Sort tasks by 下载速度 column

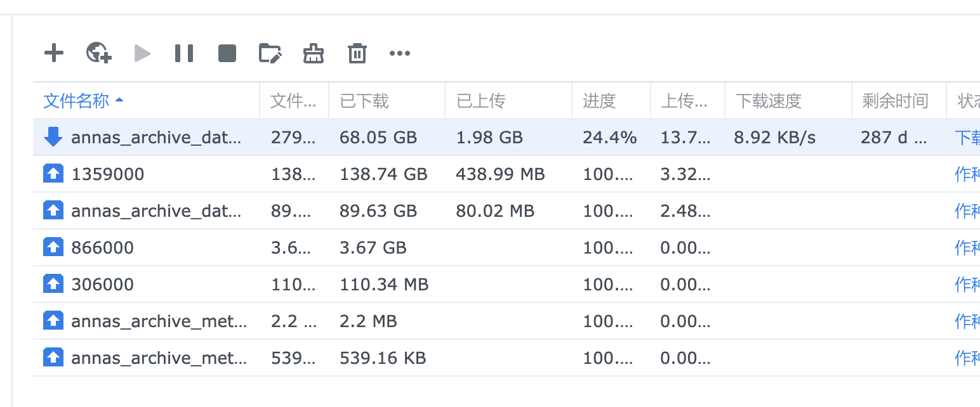[x=768, y=101]
